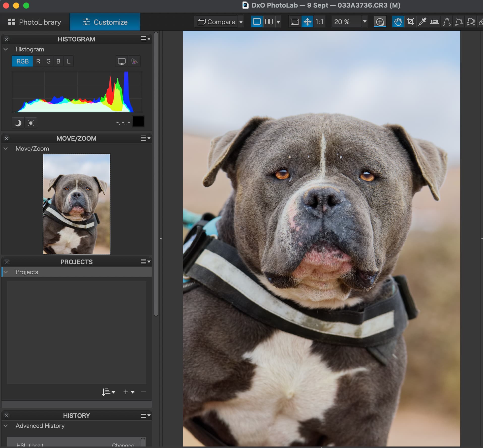Open the Compare dropdown arrow
This screenshot has width=483, height=448.
click(x=241, y=22)
